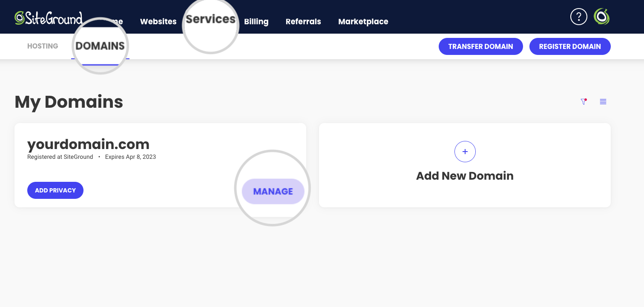Open the user account avatar icon
The height and width of the screenshot is (307, 644).
click(x=602, y=17)
